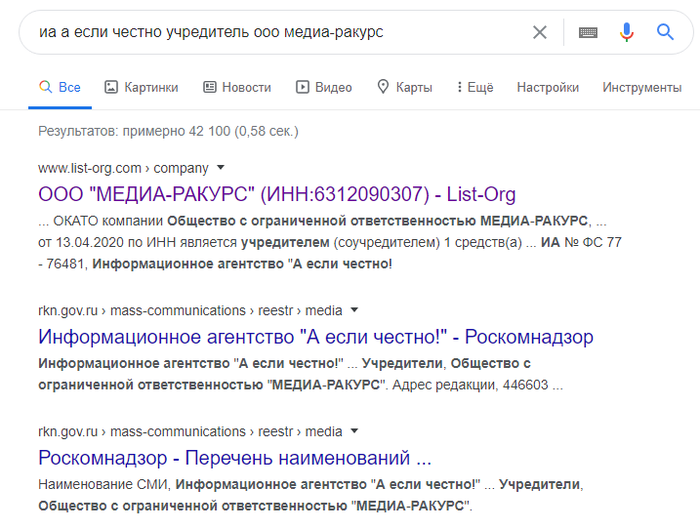
Task: Open the on-screen keyboard input tool
Action: click(x=588, y=32)
